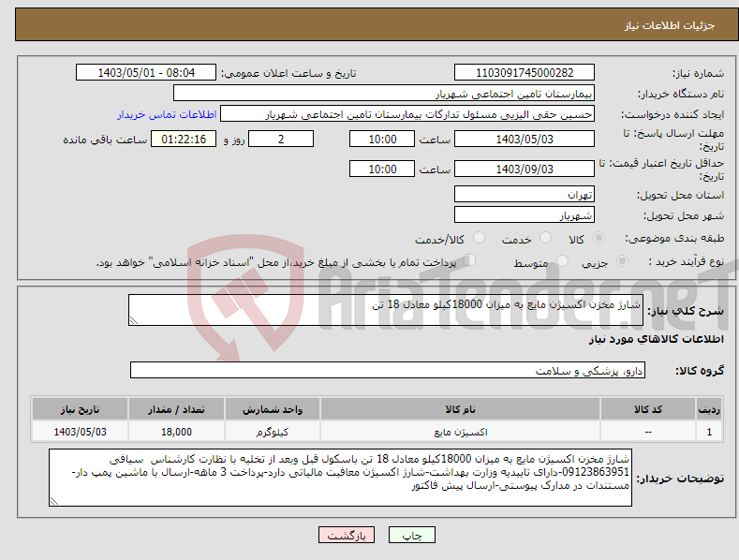This screenshot has width=739, height=560.
Task: Click the remaining time 01:22:16 field
Action: 184,139
